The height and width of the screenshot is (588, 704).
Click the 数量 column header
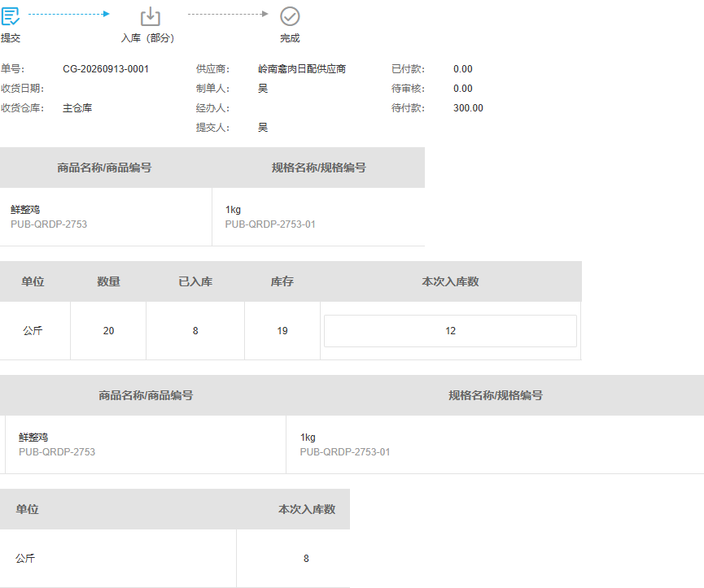(109, 281)
